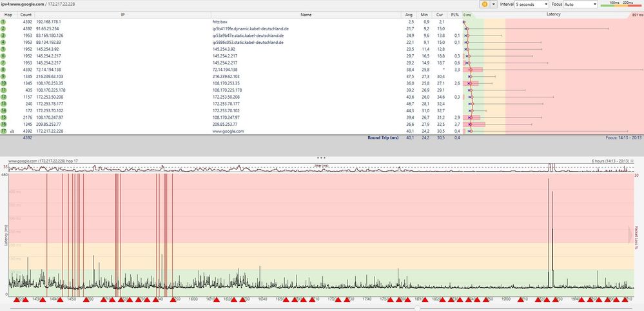Sort by the Hop column header
This screenshot has width=644, height=311.
[x=8, y=14]
